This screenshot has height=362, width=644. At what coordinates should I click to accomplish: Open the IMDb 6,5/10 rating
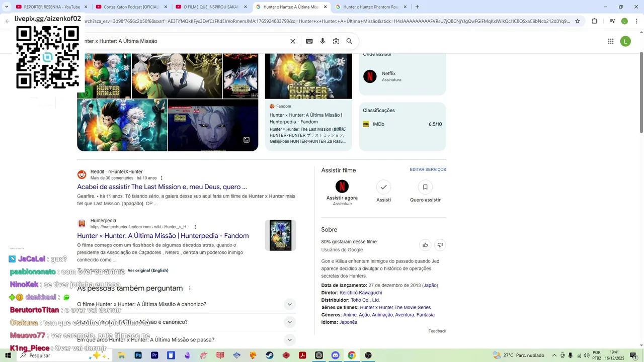pyautogui.click(x=402, y=124)
